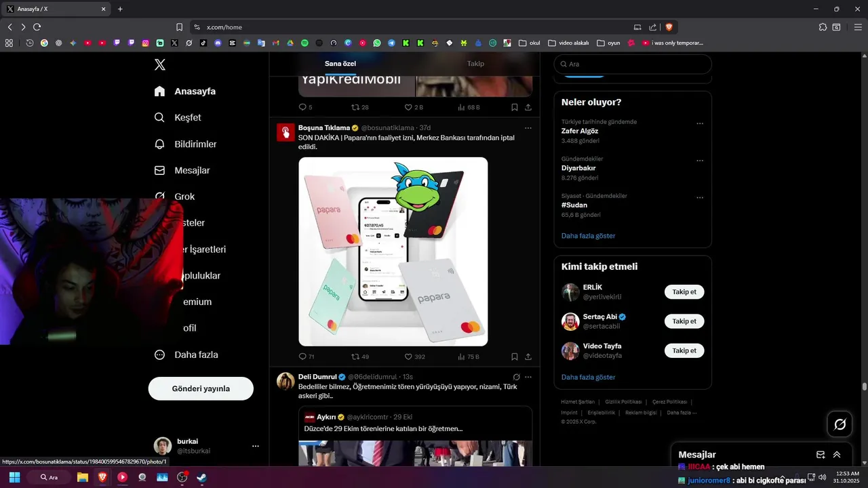This screenshot has width=868, height=488.
Task: Open account menu next to burkai
Action: click(x=256, y=446)
